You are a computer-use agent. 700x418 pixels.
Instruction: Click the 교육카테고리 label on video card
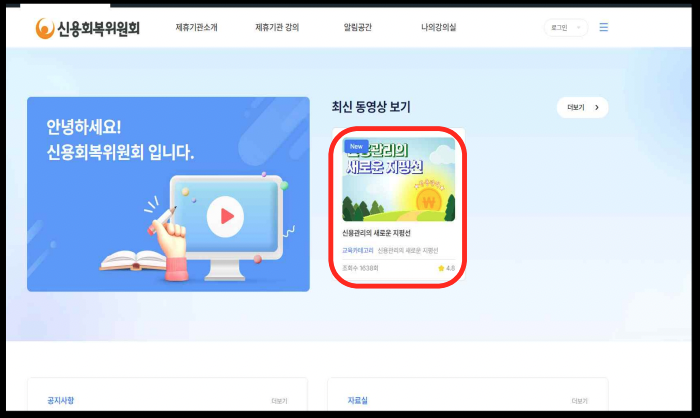356,249
